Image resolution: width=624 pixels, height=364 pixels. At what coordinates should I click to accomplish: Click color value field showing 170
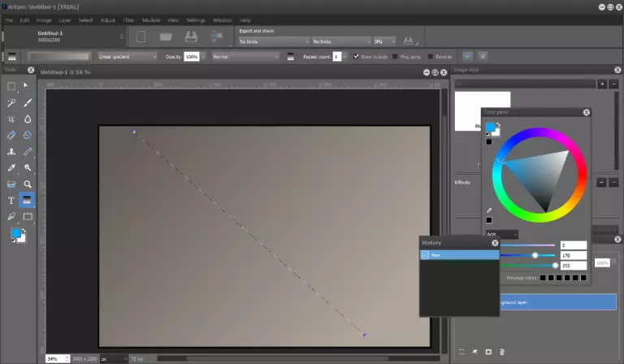click(x=574, y=255)
